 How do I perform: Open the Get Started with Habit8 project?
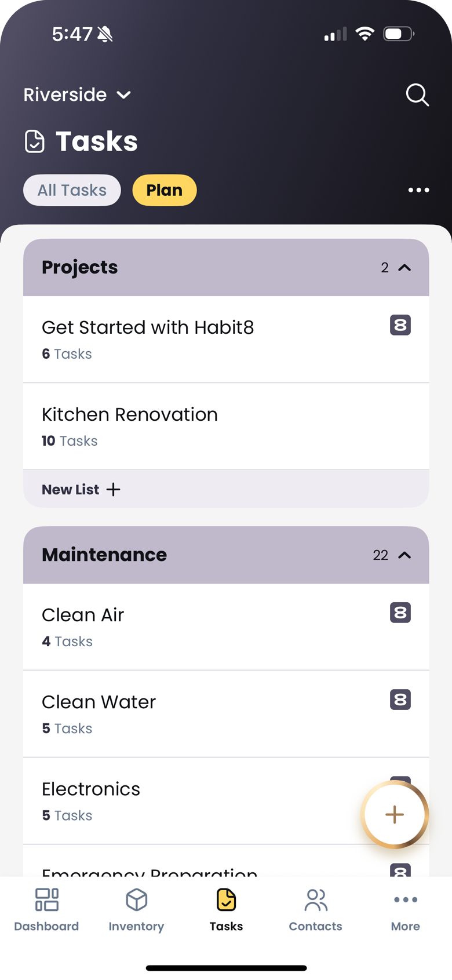(174, 339)
